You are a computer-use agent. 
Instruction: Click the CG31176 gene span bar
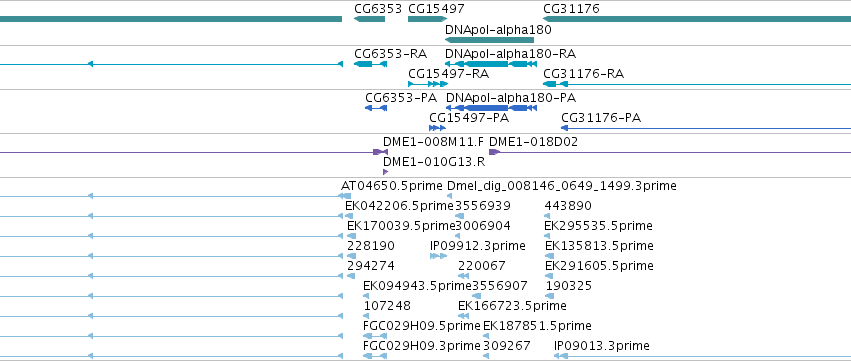point(697,19)
